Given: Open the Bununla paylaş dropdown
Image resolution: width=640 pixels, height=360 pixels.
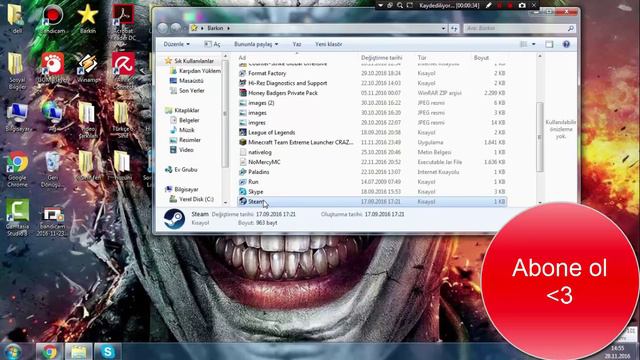Looking at the screenshot, I should 256,44.
